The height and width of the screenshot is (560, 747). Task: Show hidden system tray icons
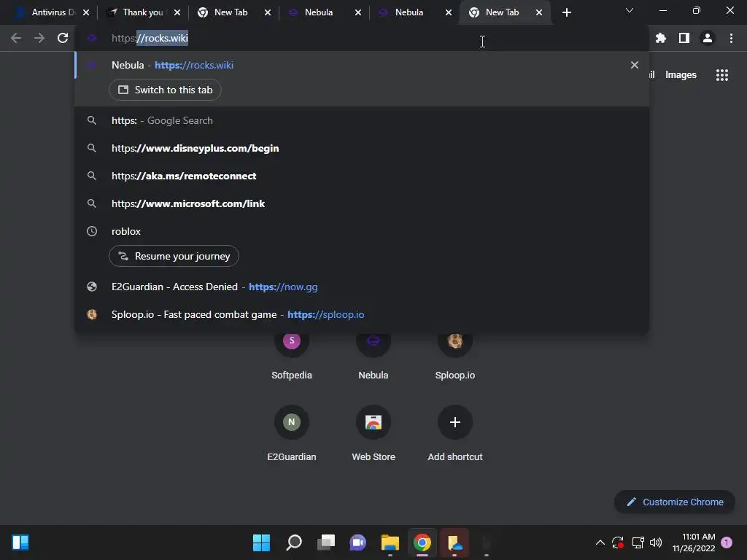click(600, 542)
